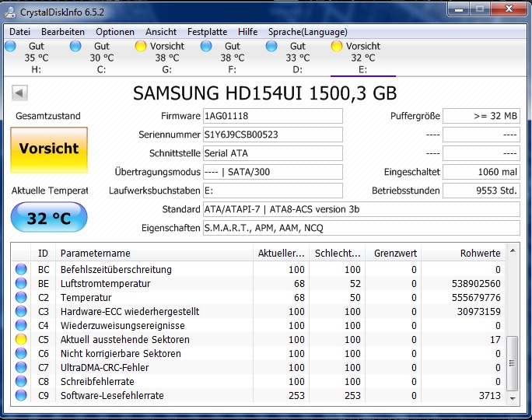Click status icon of C2 Temperatur row
Screen dimensions: 532x420
click(21, 298)
